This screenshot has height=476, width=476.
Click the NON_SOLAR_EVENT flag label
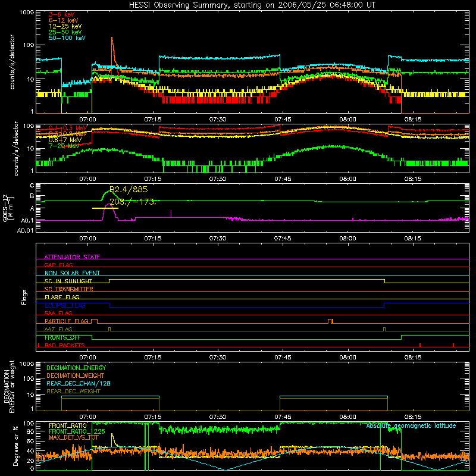[72, 273]
